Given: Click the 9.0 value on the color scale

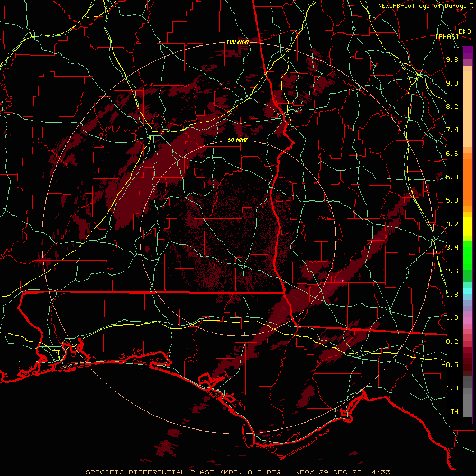Looking at the screenshot, I should tap(452, 83).
